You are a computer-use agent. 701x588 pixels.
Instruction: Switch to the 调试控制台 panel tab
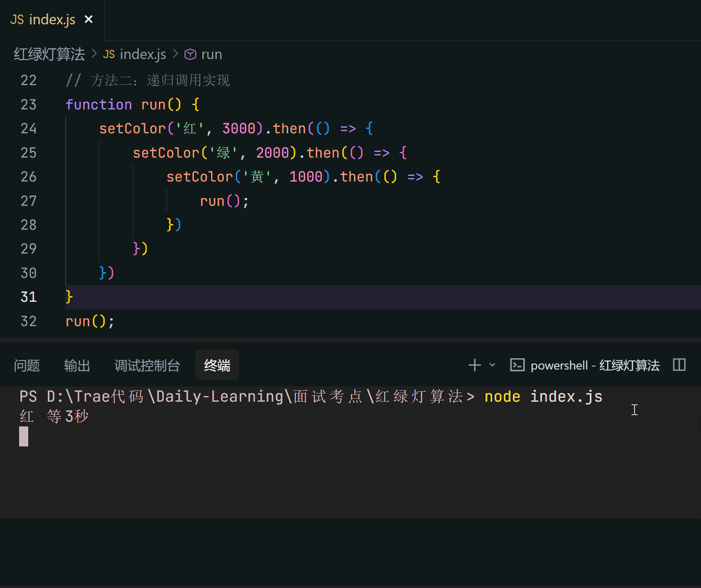tap(147, 366)
